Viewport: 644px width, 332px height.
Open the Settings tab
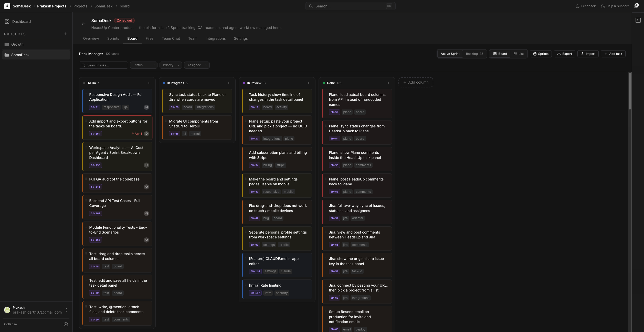[241, 38]
